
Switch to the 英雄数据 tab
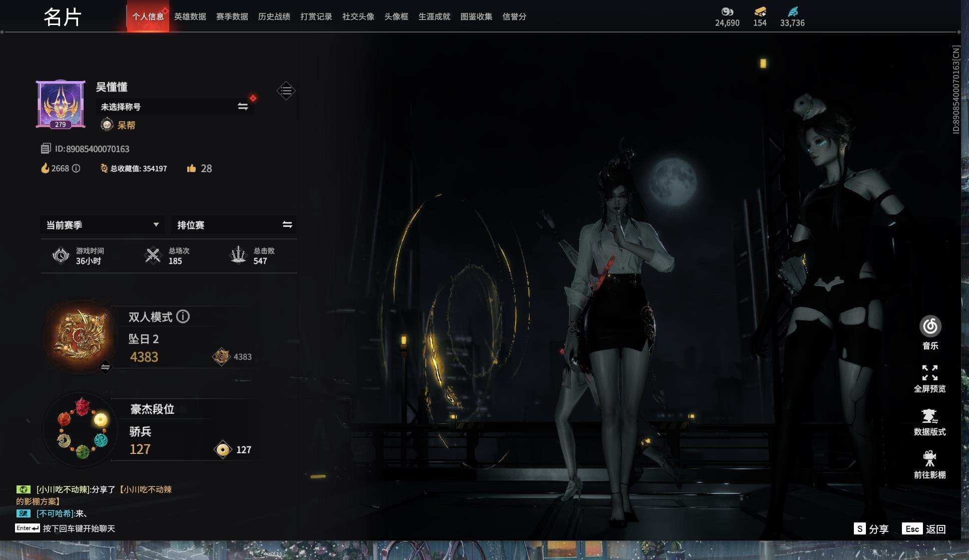coord(190,17)
